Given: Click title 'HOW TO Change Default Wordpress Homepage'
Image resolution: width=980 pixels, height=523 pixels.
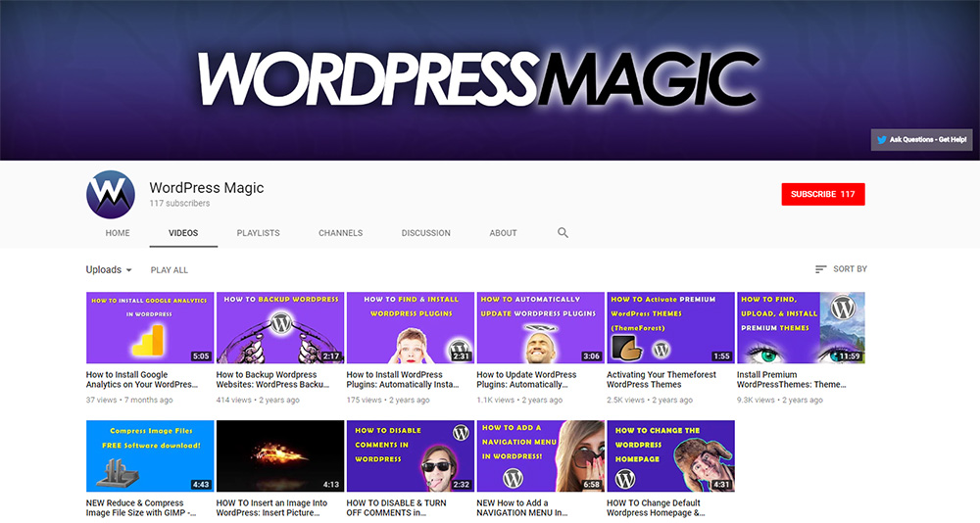Looking at the screenshot, I should pos(656,507).
